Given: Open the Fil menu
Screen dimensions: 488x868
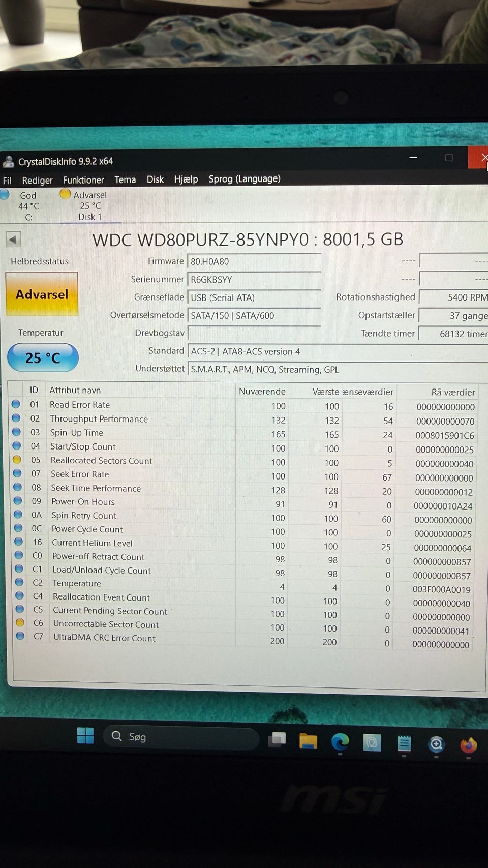Looking at the screenshot, I should pyautogui.click(x=7, y=181).
